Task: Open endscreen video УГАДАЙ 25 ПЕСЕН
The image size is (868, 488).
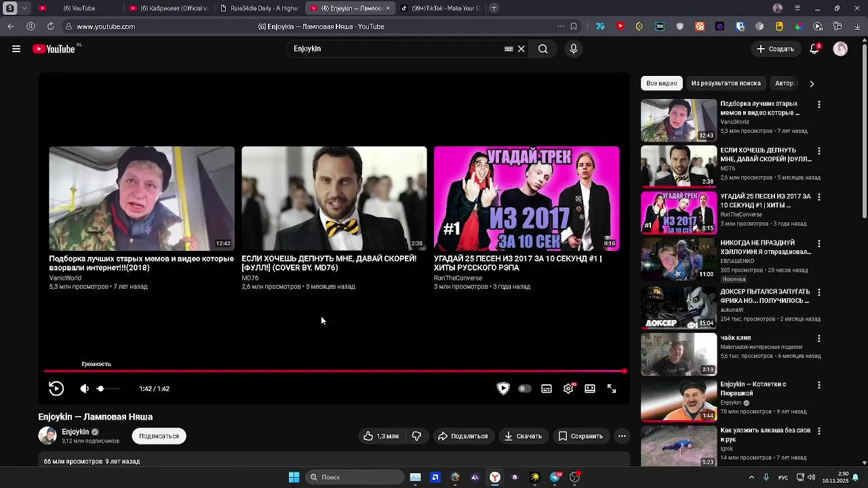Action: [x=527, y=198]
